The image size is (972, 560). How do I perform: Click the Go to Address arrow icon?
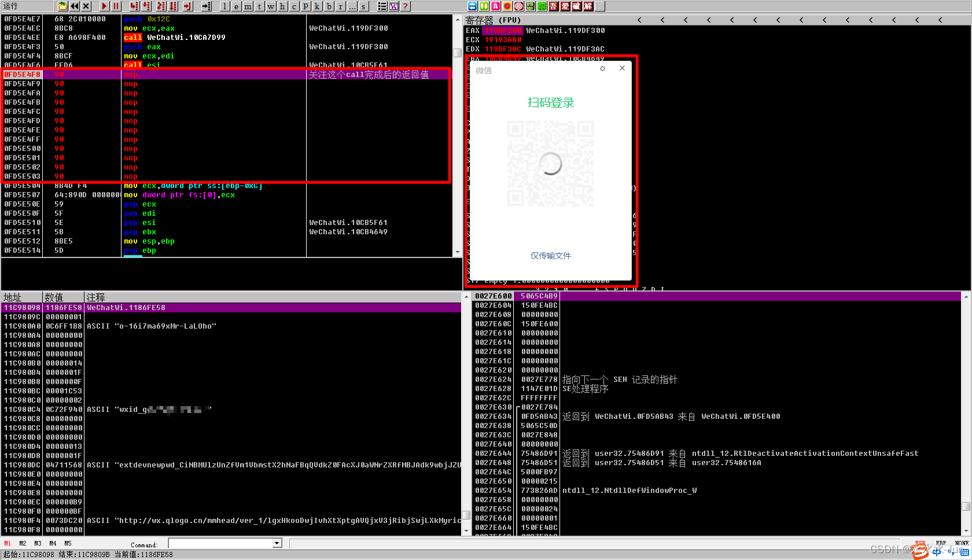[x=207, y=6]
